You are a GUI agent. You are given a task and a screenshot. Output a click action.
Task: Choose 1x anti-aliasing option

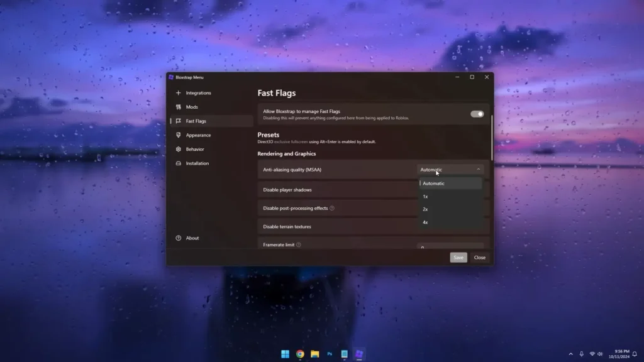[450, 197]
